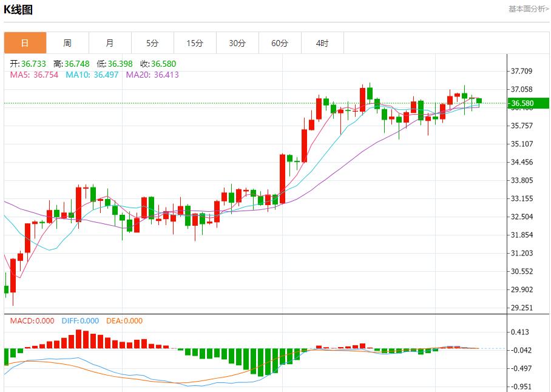The image size is (551, 392).
Task: Open the 基本面分析 link
Action: 528,9
